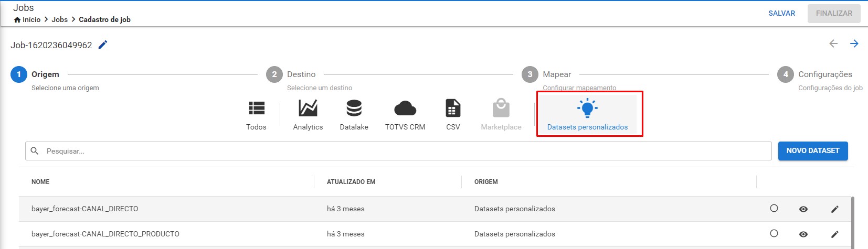Viewport: 868px width, 249px height.
Task: Click the row name bayer_forecast-CANAL_DIRECTO
Action: pyautogui.click(x=84, y=209)
